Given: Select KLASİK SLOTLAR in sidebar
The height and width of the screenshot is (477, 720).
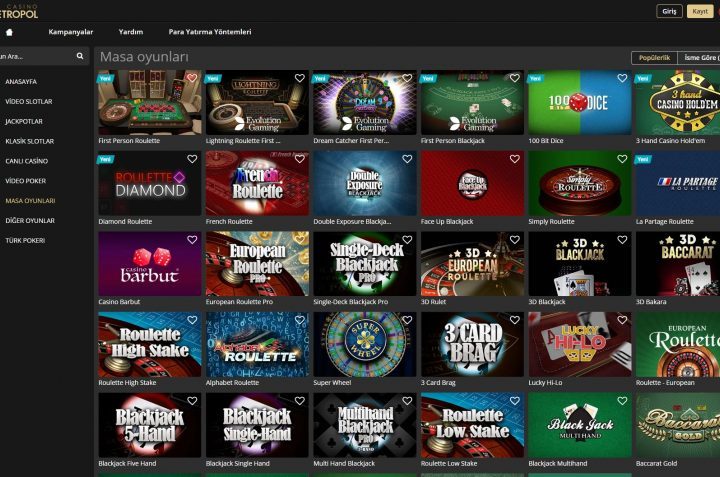Looking at the screenshot, I should point(29,141).
